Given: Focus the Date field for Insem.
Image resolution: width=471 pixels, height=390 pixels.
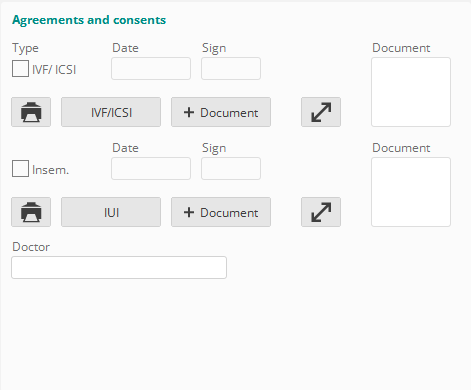Looking at the screenshot, I should coord(151,168).
